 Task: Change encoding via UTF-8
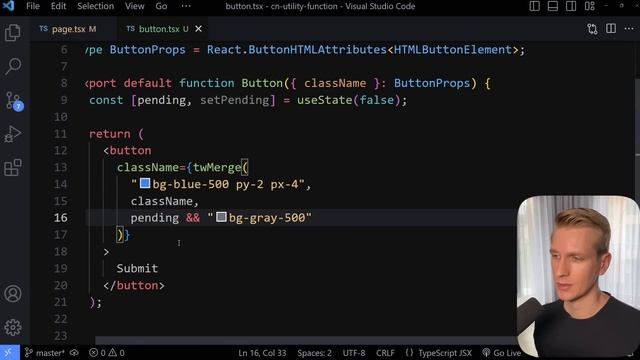[x=354, y=353]
